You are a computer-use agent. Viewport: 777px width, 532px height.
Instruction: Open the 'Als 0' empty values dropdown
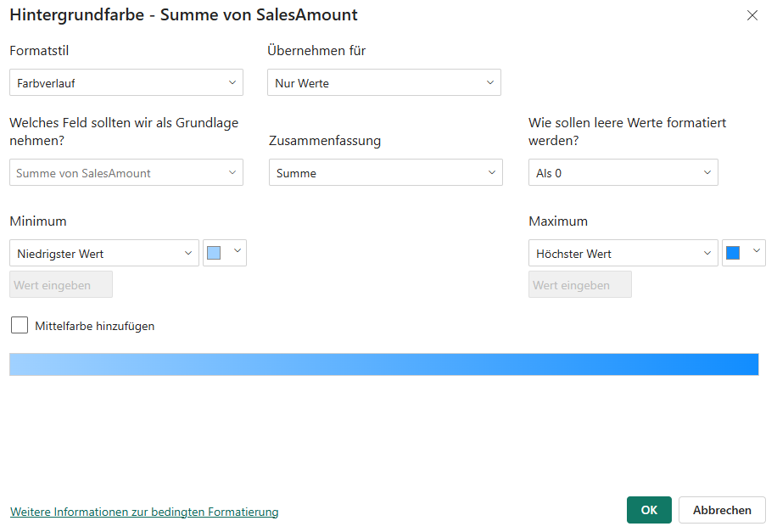tap(623, 172)
